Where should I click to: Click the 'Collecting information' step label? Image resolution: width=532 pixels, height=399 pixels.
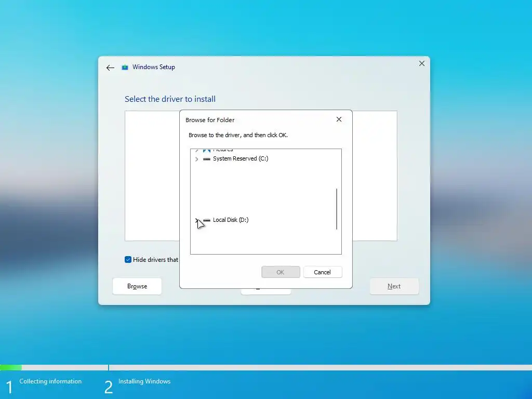coord(50,381)
